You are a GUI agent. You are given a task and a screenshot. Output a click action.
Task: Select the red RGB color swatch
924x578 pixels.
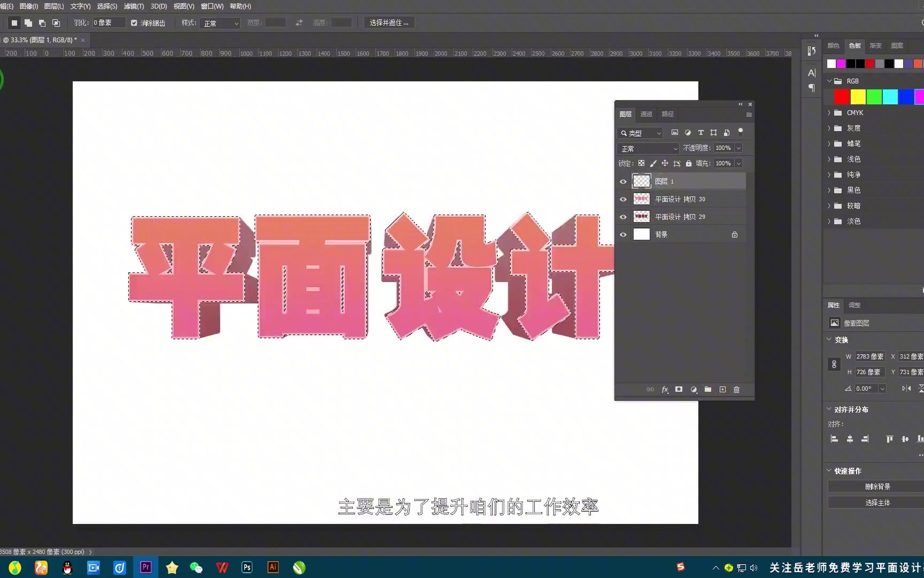[841, 96]
